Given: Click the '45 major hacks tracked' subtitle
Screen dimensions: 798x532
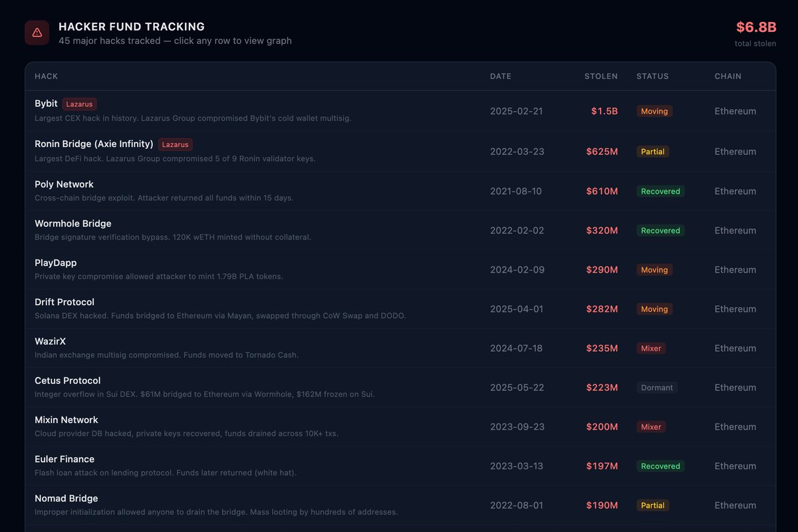Looking at the screenshot, I should coord(176,41).
